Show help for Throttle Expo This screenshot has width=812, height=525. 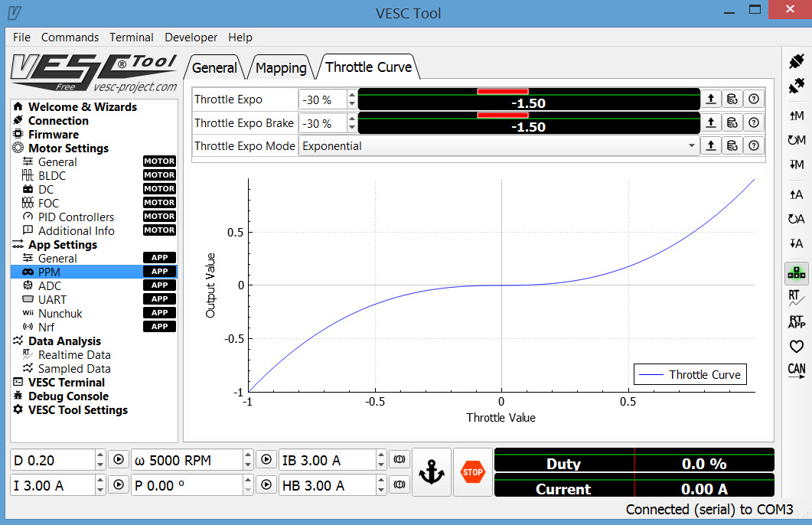(754, 99)
